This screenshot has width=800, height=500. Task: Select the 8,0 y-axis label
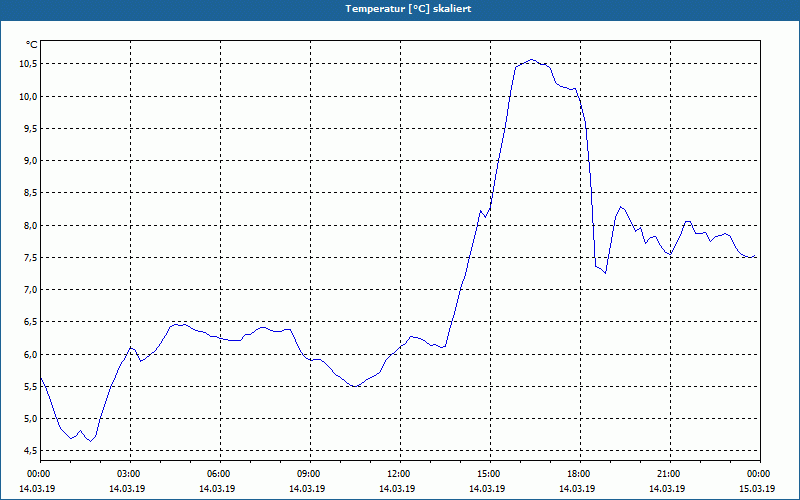coord(31,226)
